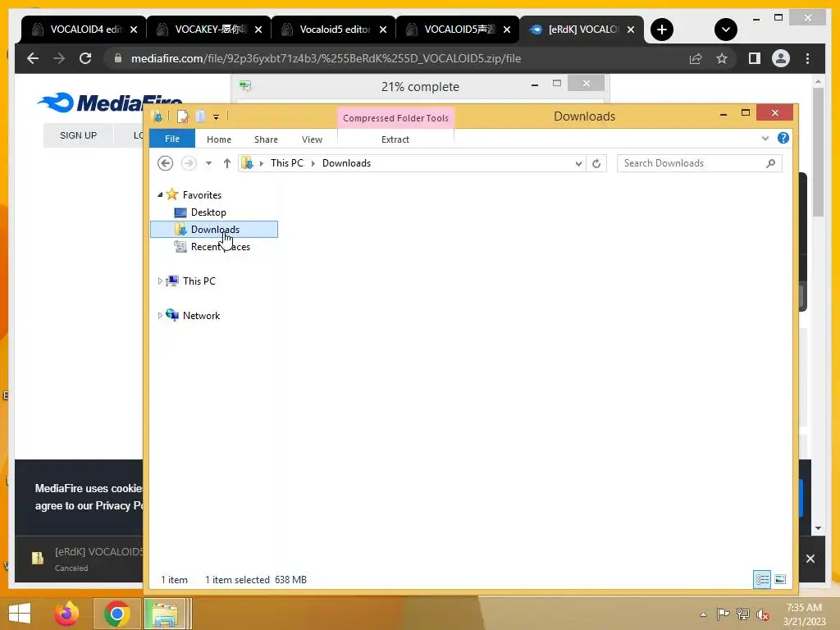Viewport: 840px width, 630px height.
Task: Open Chrome from the taskbar
Action: point(116,614)
